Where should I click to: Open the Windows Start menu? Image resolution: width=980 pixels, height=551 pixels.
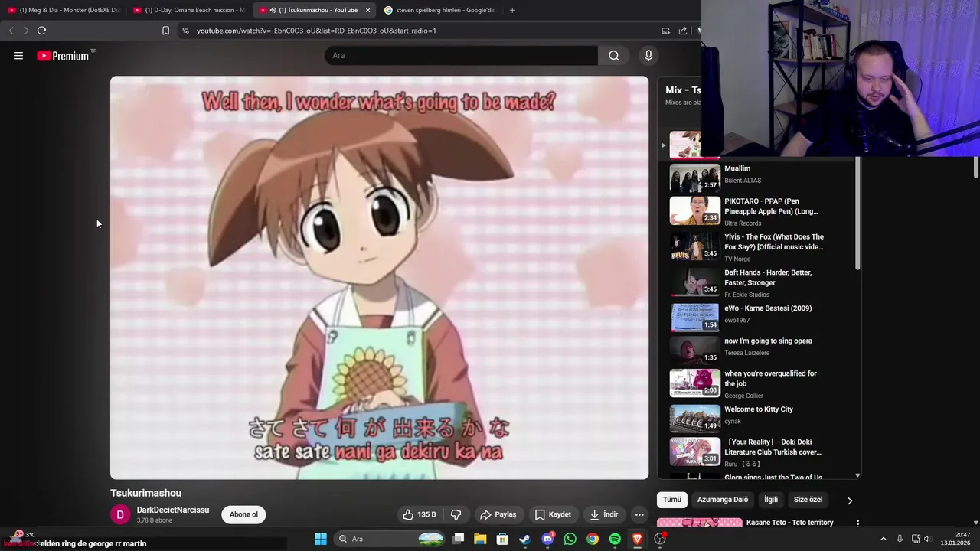pos(321,539)
